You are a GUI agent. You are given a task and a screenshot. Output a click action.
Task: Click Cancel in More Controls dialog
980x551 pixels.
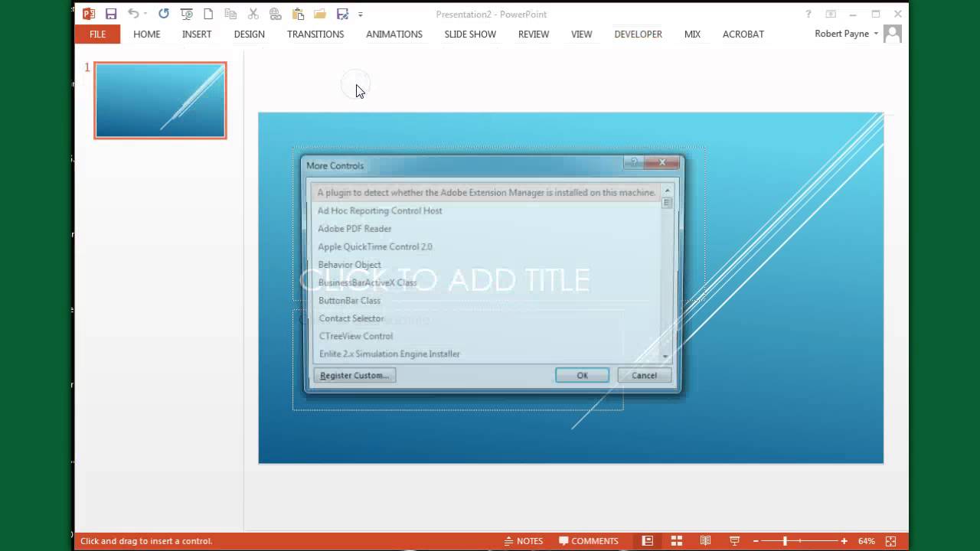click(x=644, y=375)
